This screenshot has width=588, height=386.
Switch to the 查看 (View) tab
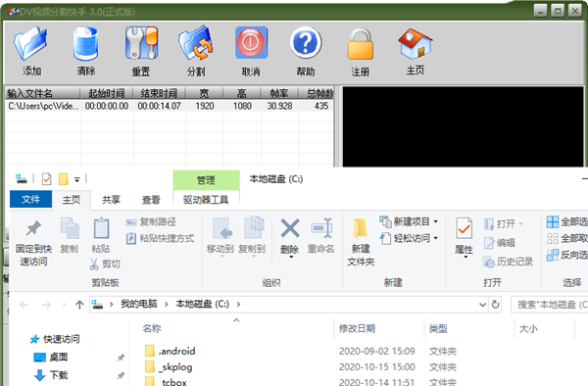151,200
